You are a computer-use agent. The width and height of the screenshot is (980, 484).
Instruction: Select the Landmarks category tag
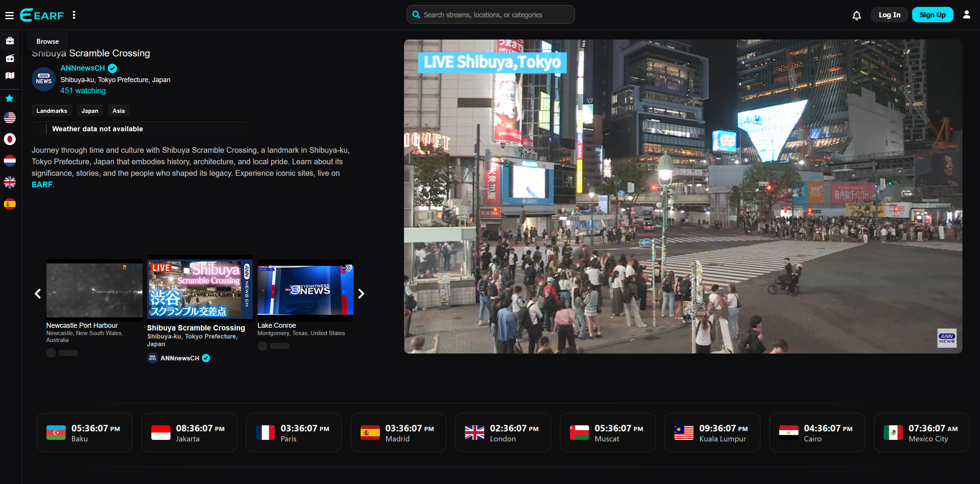(x=51, y=111)
